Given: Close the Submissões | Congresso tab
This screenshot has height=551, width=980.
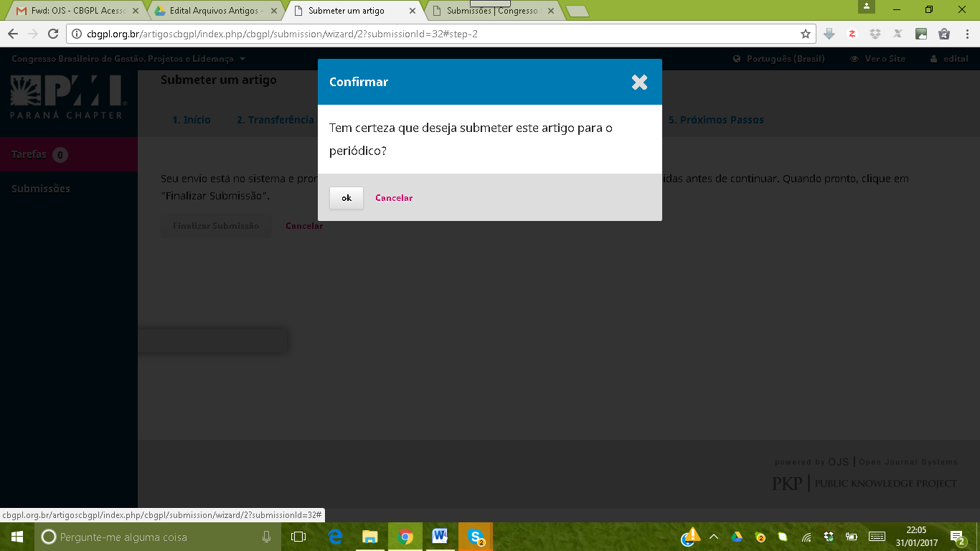Looking at the screenshot, I should click(550, 11).
